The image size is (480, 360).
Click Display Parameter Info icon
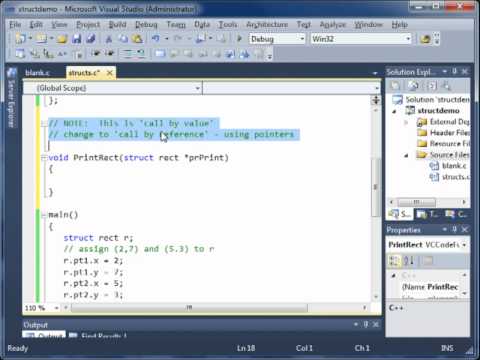pyautogui.click(x=35, y=53)
